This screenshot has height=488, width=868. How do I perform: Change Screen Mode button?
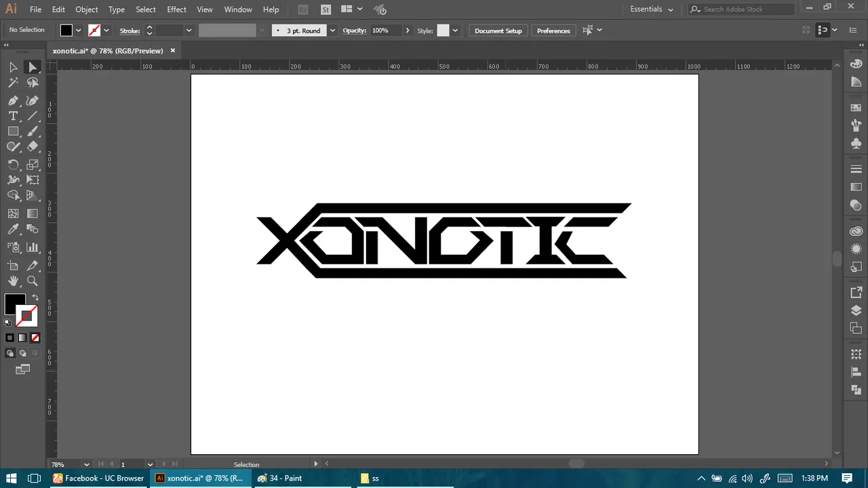coord(23,369)
